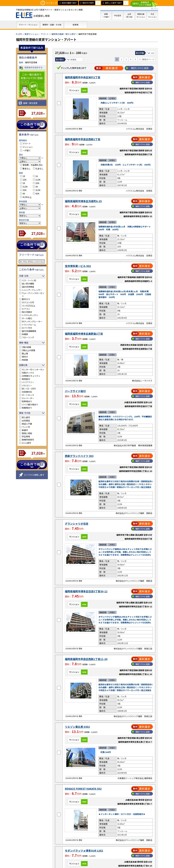The image size is (174, 868).
Task: Click 資料請求 button for グランシャリオ住吉
Action: (x=142, y=524)
